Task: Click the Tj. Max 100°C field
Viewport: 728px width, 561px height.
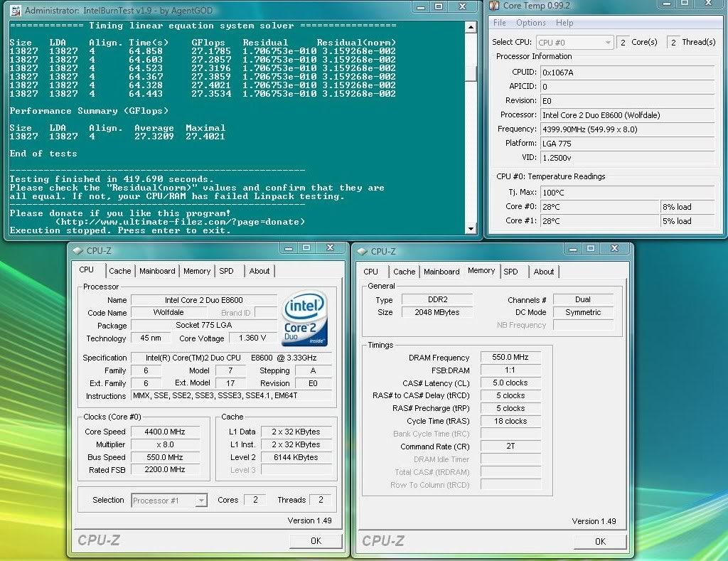Action: (x=627, y=193)
